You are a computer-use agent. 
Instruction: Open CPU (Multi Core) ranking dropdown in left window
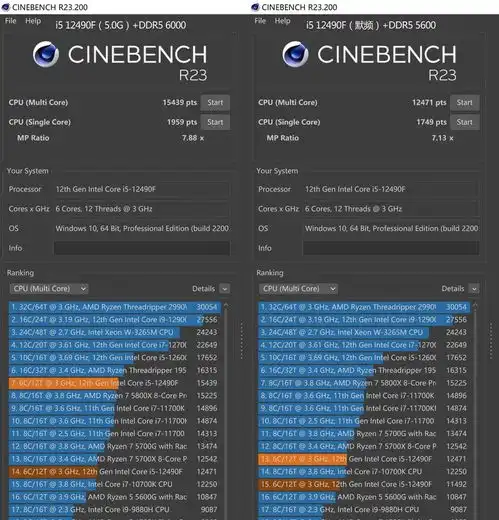coord(49,289)
